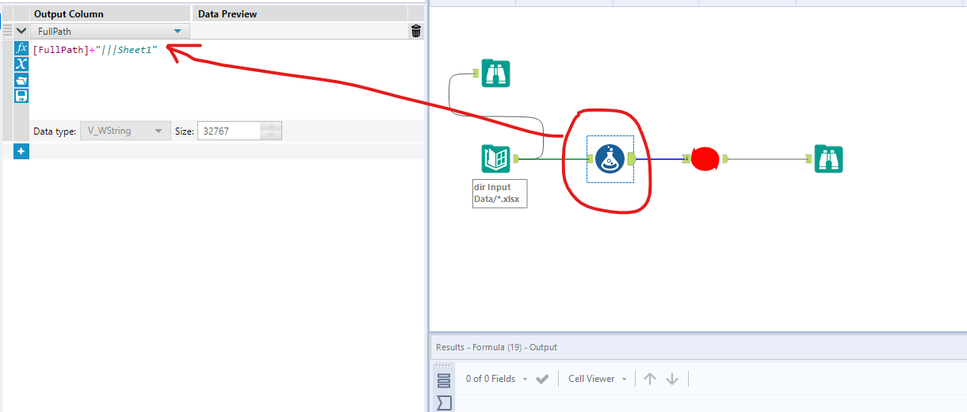The width and height of the screenshot is (967, 412).
Task: Select the Formula flask tool on canvas
Action: [610, 159]
